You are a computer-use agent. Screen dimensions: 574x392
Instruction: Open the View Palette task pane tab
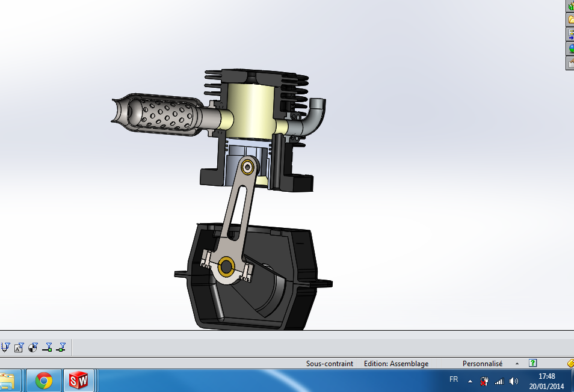pyautogui.click(x=570, y=34)
